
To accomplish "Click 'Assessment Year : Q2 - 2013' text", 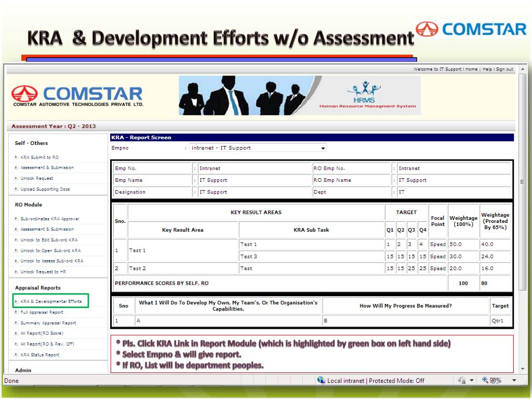I will pyautogui.click(x=54, y=126).
